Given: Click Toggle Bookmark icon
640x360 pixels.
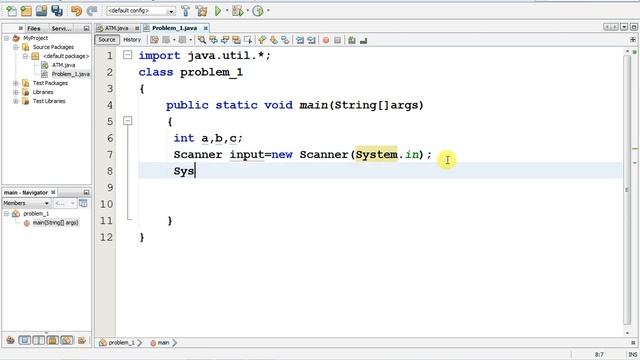Looking at the screenshot, I should coord(285,40).
